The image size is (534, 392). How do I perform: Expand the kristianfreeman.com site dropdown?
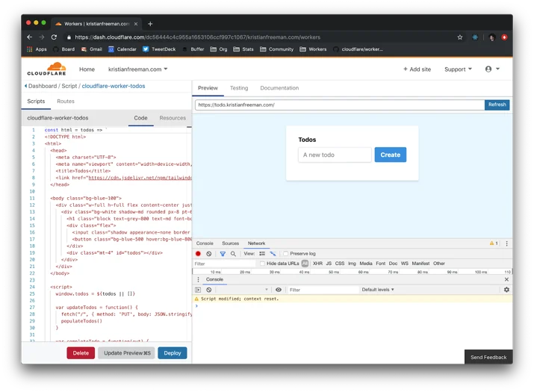tap(138, 69)
